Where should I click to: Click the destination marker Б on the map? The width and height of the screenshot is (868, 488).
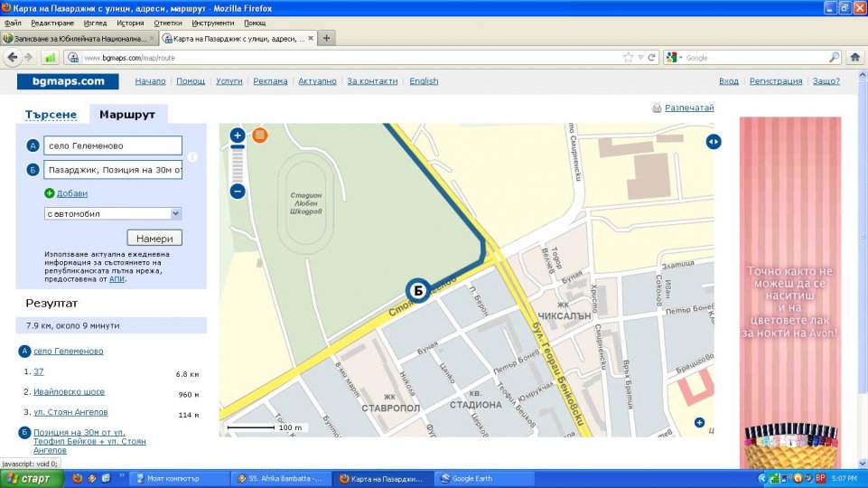(417, 290)
